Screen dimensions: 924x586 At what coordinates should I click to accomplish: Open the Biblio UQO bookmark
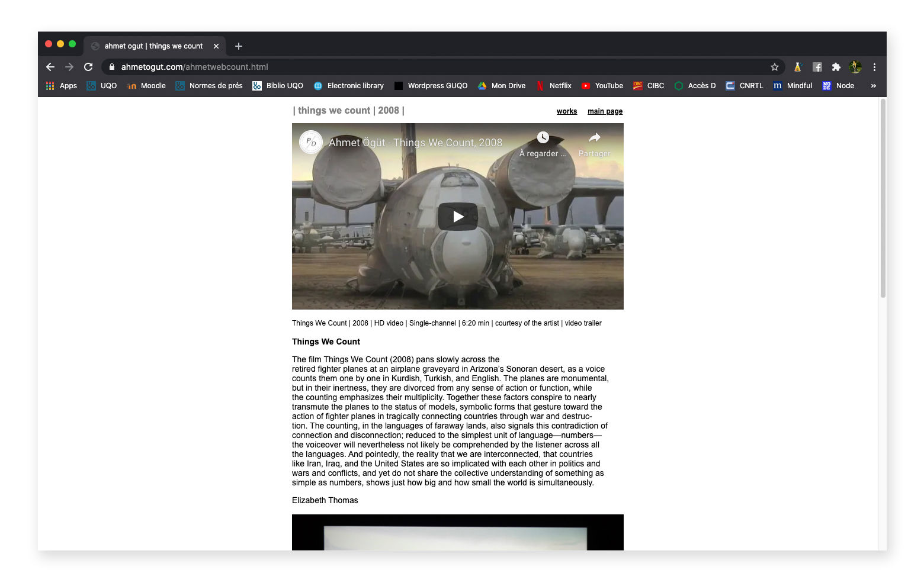click(278, 86)
